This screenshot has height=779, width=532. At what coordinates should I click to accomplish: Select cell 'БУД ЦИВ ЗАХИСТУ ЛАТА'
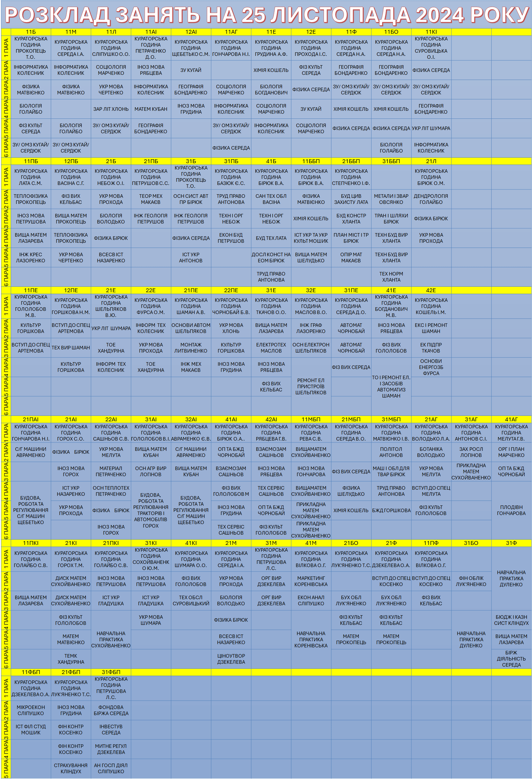pyautogui.click(x=351, y=199)
